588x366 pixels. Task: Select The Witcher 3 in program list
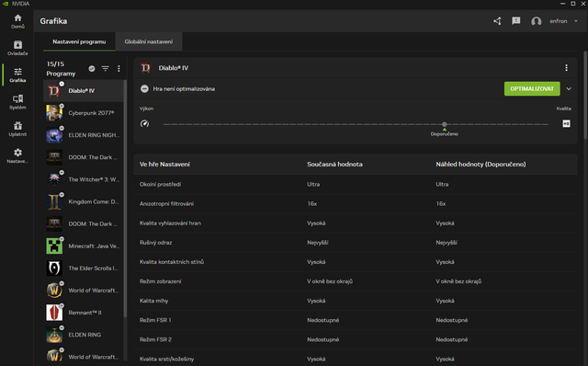(84, 179)
